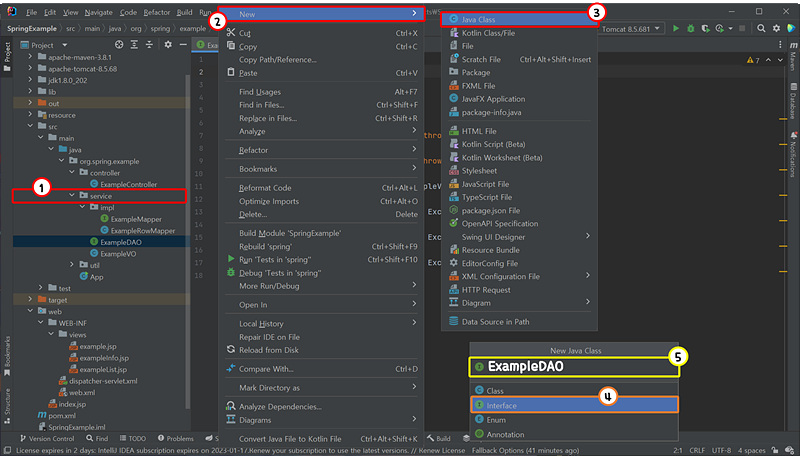Expand the util package node
The height and width of the screenshot is (456, 800).
pos(71,265)
